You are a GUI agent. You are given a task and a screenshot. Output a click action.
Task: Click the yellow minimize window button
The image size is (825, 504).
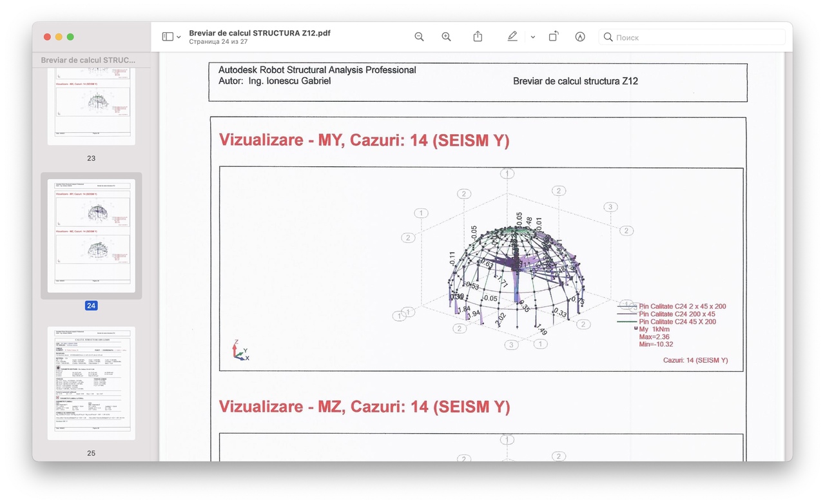(59, 37)
